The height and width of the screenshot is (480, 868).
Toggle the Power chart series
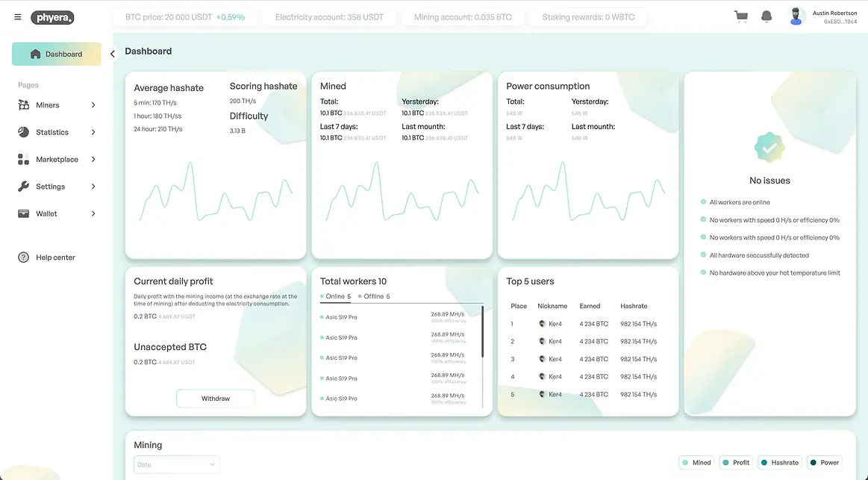(825, 463)
